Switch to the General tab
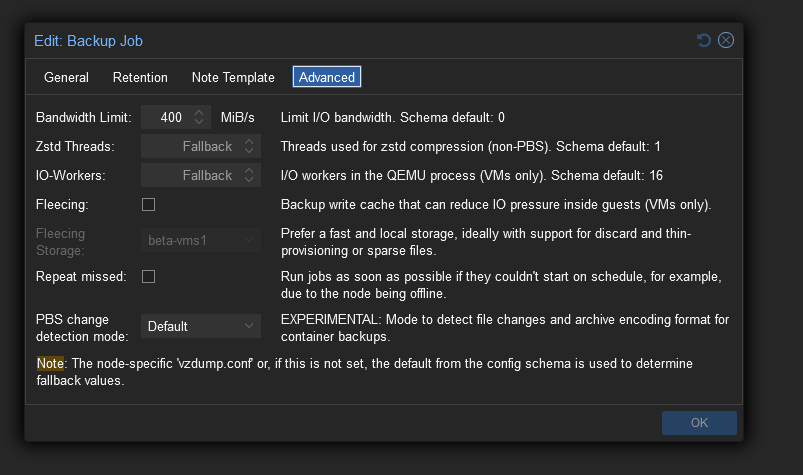This screenshot has height=475, width=803. pyautogui.click(x=66, y=77)
